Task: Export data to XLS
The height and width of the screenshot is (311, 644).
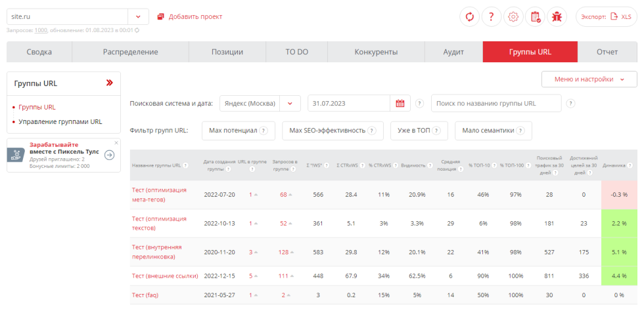Action: (607, 17)
